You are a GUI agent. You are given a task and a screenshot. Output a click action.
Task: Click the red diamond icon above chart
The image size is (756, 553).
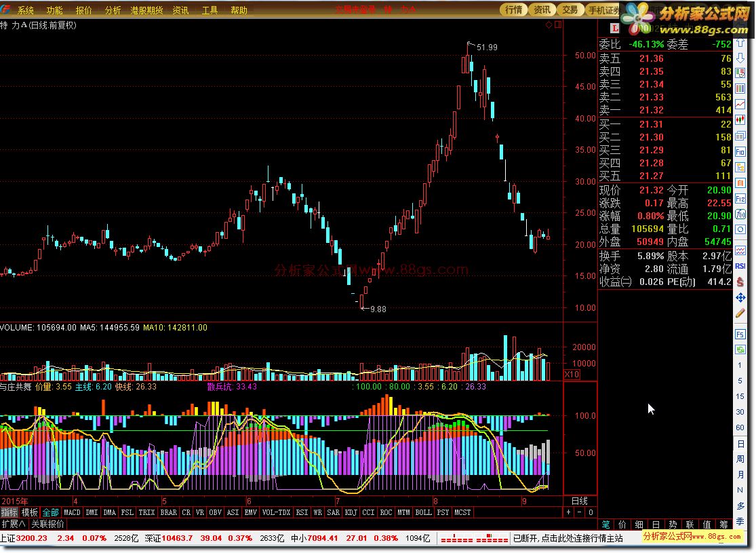pyautogui.click(x=549, y=24)
